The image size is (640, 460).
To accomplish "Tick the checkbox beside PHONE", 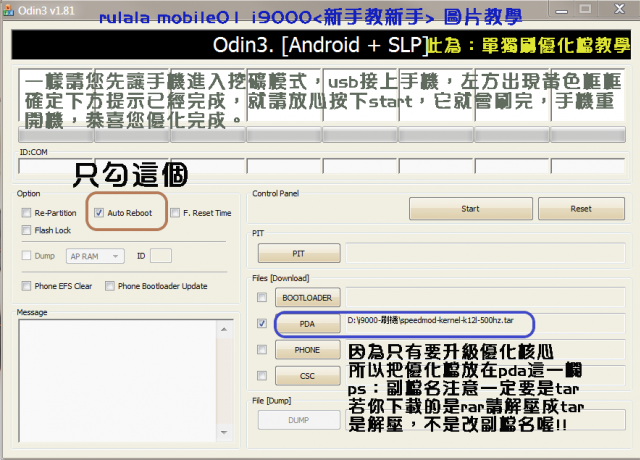I will click(262, 349).
